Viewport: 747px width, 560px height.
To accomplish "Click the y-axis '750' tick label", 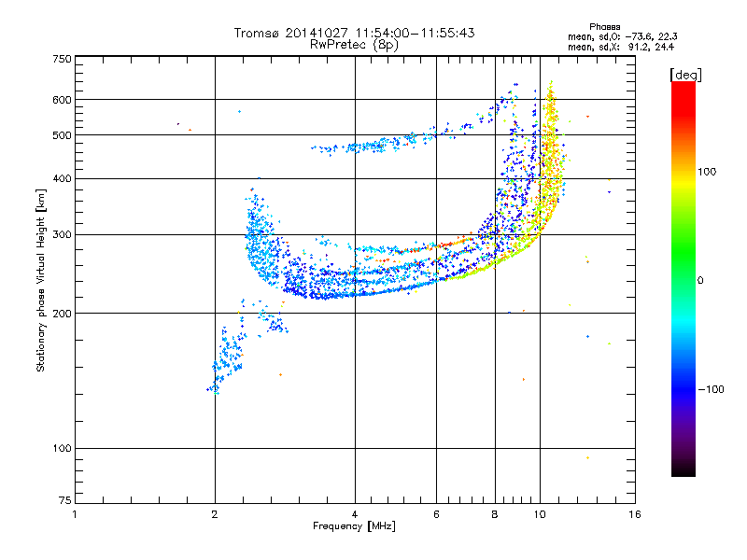I will pos(62,59).
